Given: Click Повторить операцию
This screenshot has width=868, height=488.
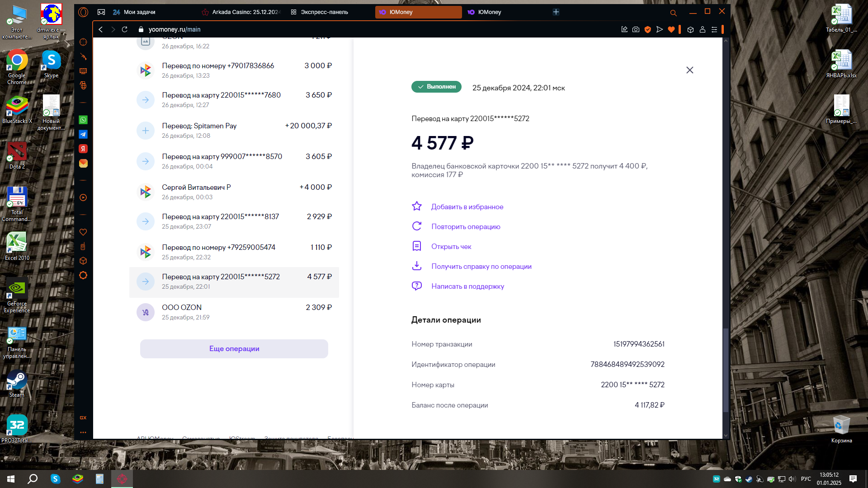Looking at the screenshot, I should click(x=466, y=227).
